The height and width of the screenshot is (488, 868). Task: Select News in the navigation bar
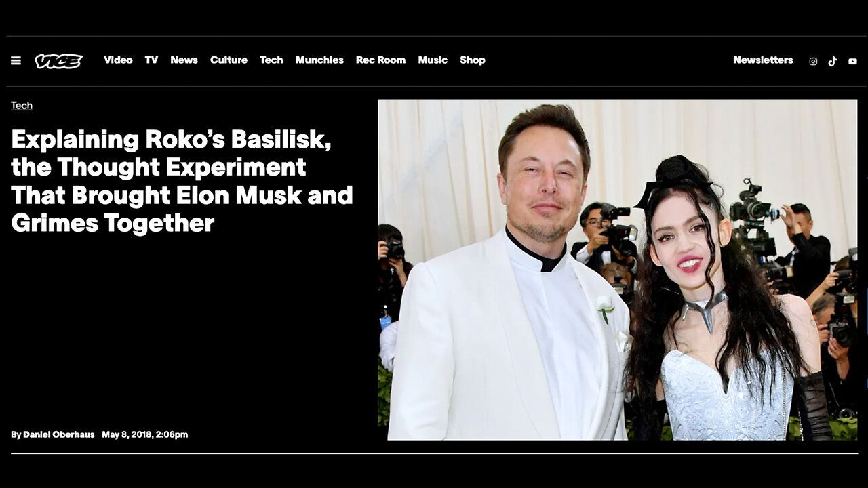click(x=184, y=60)
